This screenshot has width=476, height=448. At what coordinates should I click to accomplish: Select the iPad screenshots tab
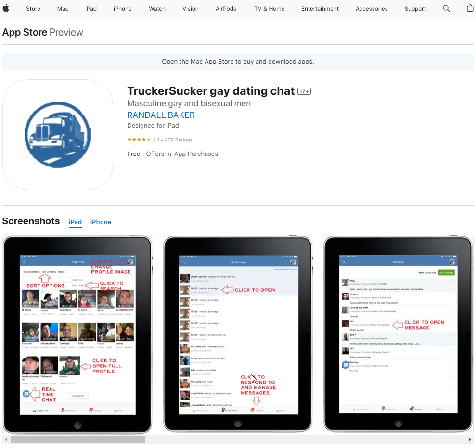tap(75, 222)
